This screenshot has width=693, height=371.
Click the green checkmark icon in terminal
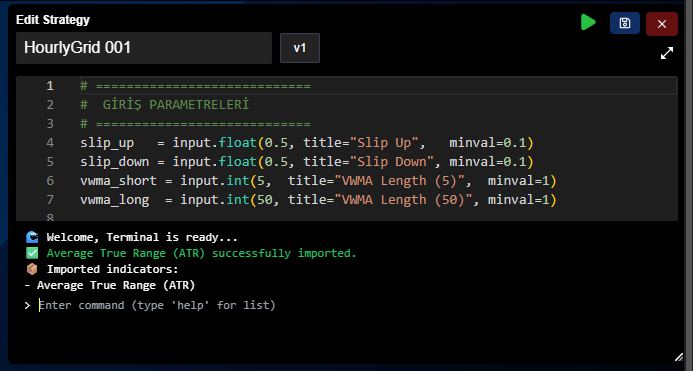[x=32, y=253]
